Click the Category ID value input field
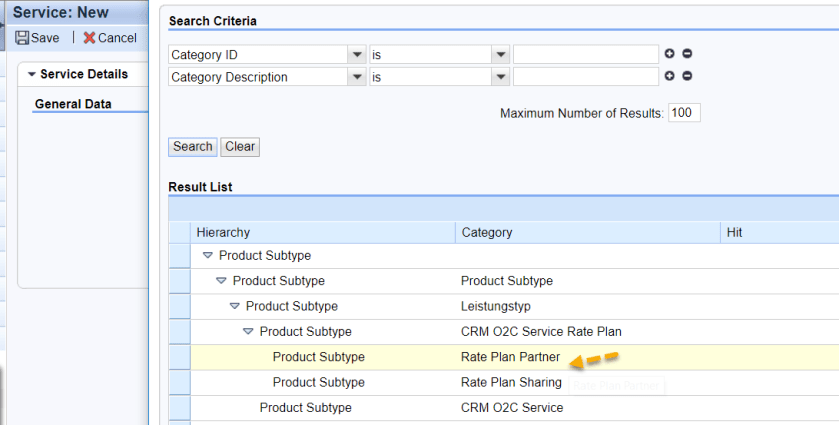Screen dimensions: 839x425 pos(585,54)
